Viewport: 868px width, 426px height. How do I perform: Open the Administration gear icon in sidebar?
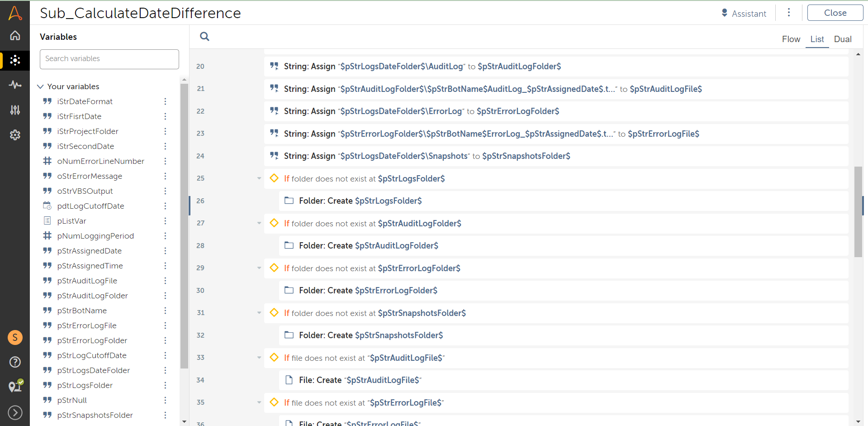(x=15, y=134)
